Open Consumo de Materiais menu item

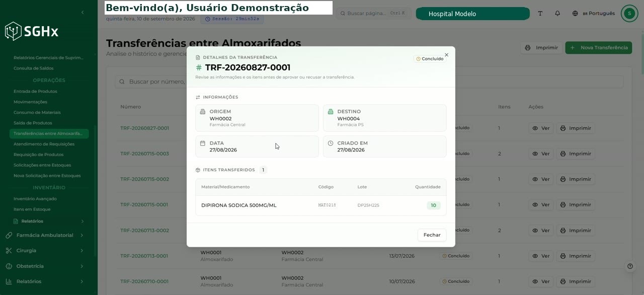pyautogui.click(x=37, y=113)
